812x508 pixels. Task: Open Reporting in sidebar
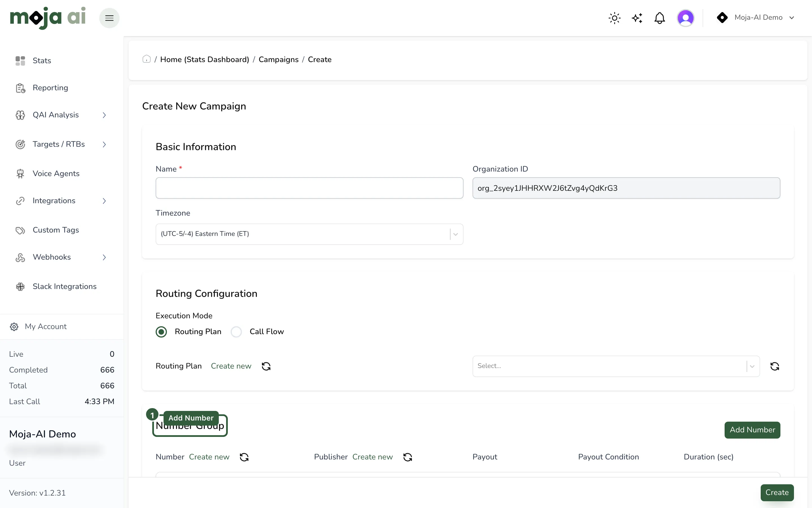pyautogui.click(x=50, y=88)
